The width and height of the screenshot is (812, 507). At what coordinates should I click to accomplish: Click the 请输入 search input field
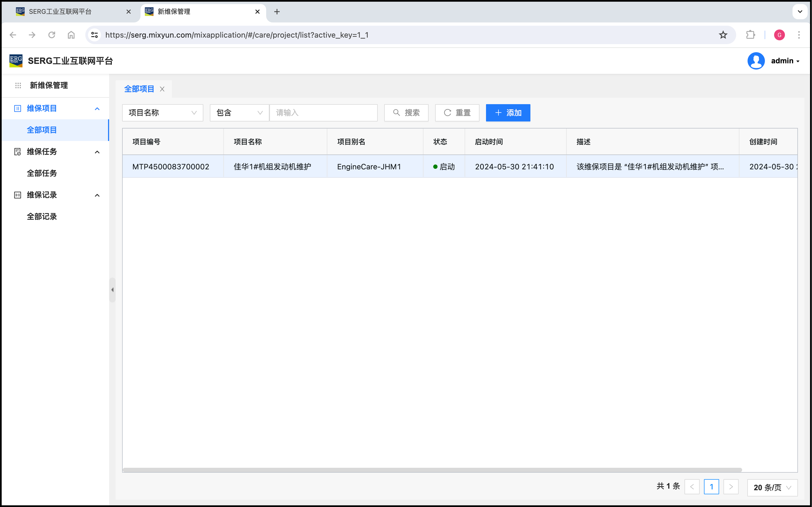tap(324, 113)
